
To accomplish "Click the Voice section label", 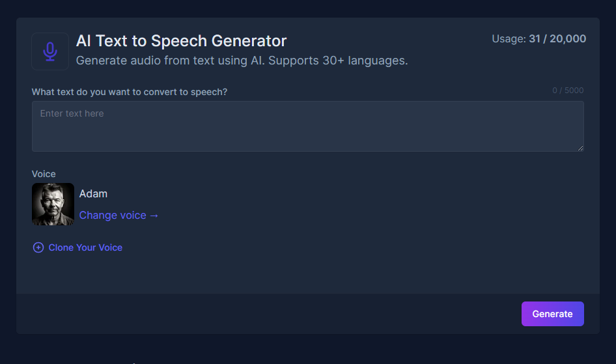I will click(x=44, y=174).
